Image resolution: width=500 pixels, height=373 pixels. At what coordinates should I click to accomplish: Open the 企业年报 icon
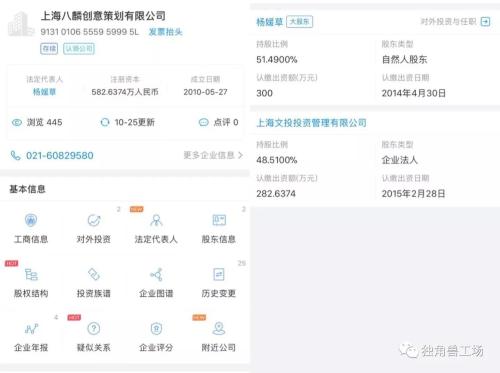tap(31, 329)
